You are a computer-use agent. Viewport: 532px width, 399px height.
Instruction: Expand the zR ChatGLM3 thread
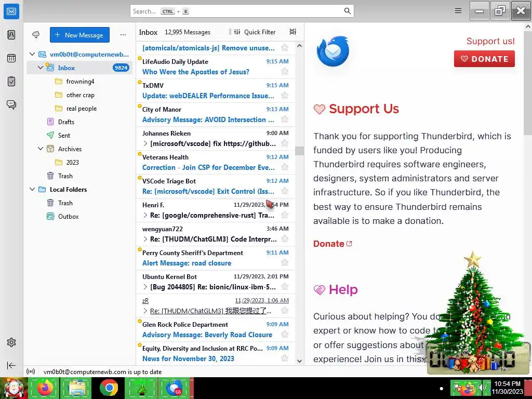pyautogui.click(x=145, y=311)
